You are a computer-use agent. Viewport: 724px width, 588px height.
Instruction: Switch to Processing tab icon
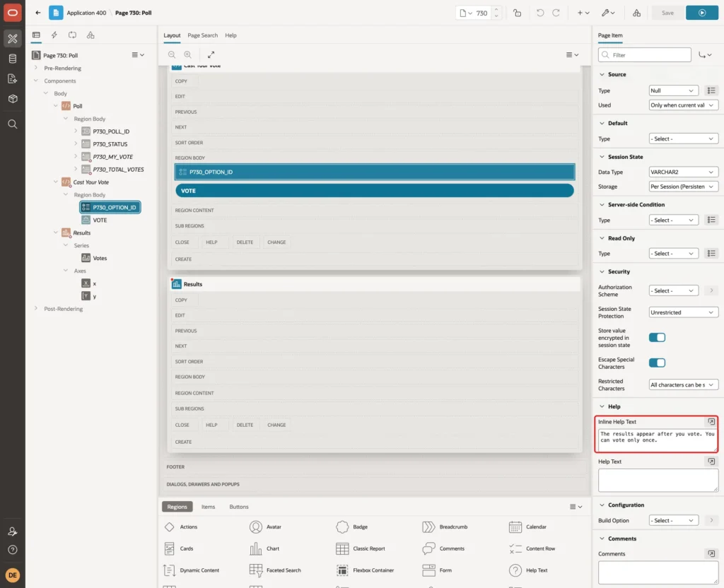[x=73, y=35]
